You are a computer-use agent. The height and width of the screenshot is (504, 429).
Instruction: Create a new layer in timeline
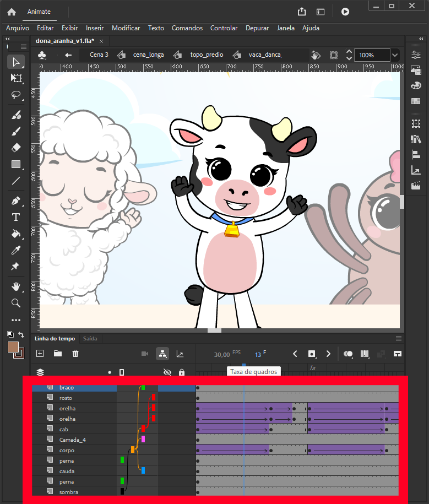click(x=40, y=354)
